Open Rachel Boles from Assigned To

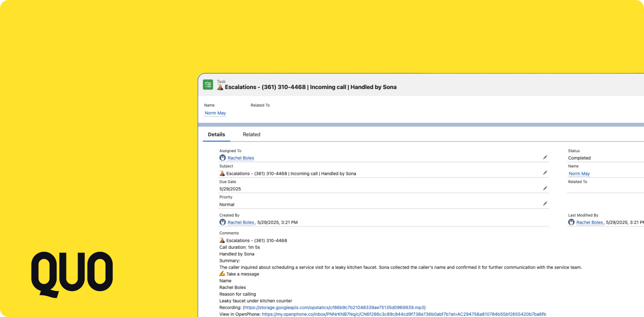(x=241, y=158)
